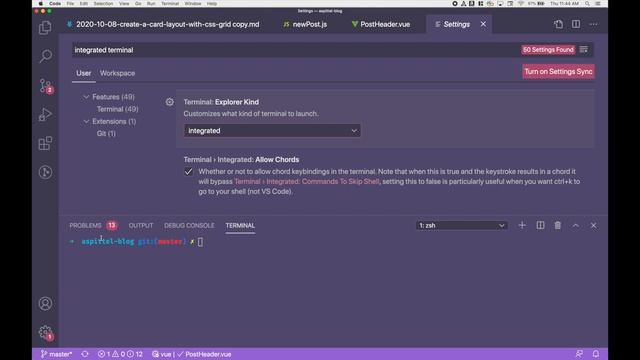Open the newPost.js editor tab
This screenshot has width=640, height=360.
click(305, 24)
